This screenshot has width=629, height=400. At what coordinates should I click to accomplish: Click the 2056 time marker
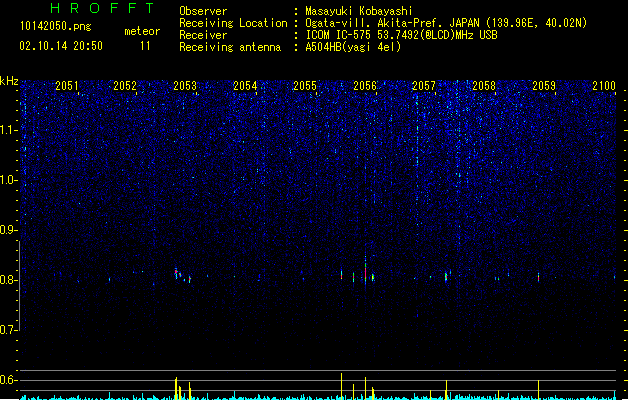click(x=365, y=86)
